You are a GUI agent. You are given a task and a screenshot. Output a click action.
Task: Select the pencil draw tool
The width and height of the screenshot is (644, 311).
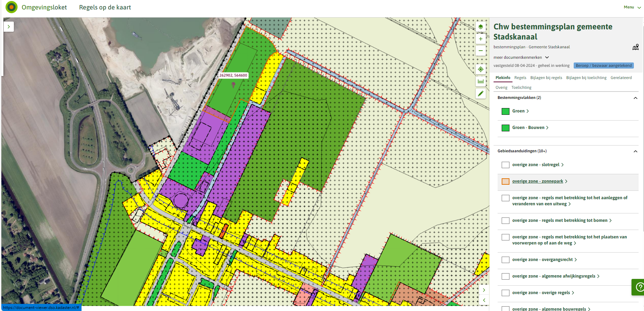tap(480, 94)
